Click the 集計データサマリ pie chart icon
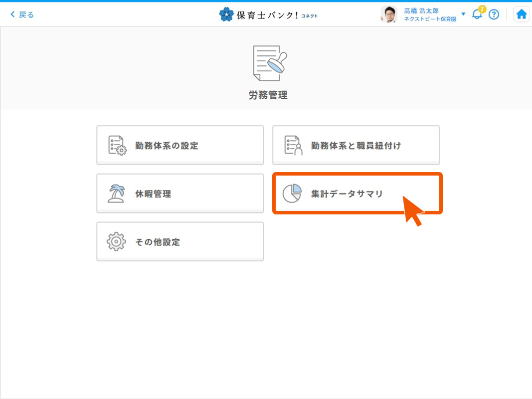The height and width of the screenshot is (399, 532). pos(292,194)
